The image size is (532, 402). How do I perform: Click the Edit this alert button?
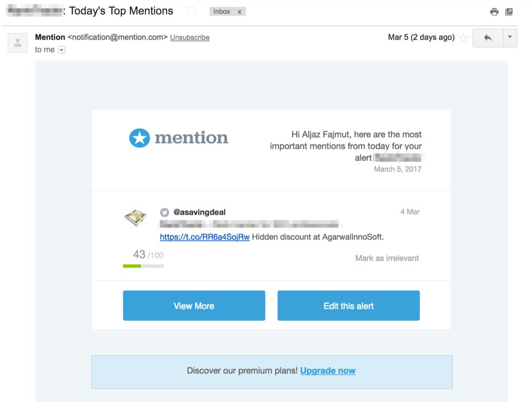point(348,305)
